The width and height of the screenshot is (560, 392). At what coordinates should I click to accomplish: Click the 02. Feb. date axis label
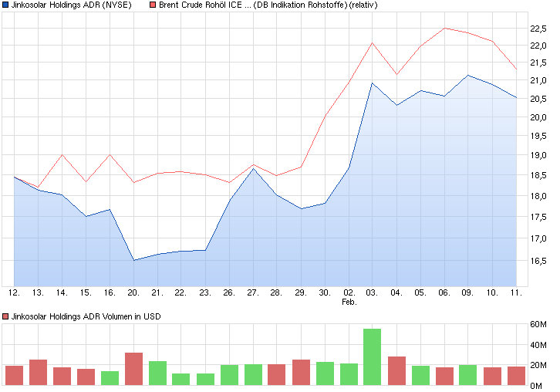point(349,297)
